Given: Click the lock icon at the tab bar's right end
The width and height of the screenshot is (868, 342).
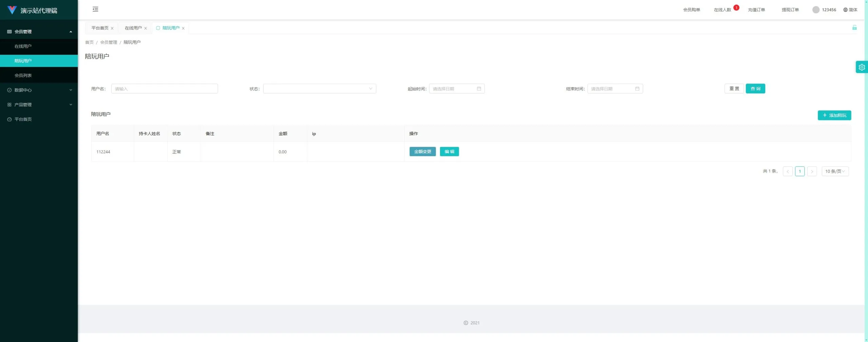Looking at the screenshot, I should pos(854,27).
